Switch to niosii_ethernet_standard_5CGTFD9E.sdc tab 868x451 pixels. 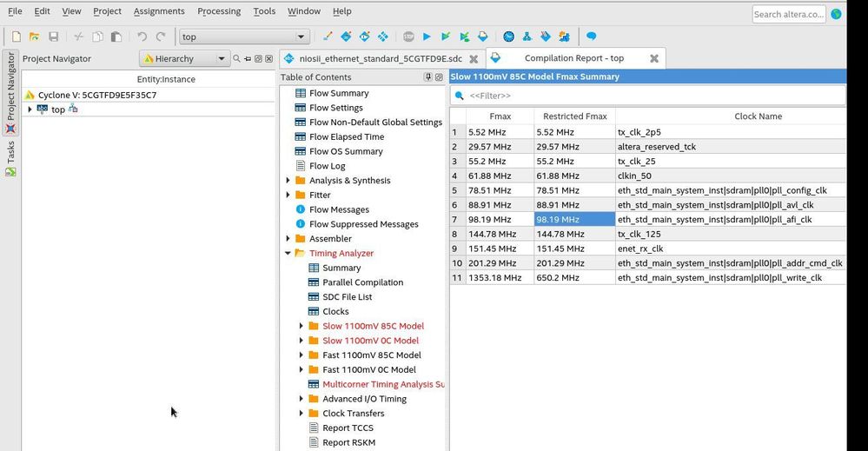(x=381, y=59)
